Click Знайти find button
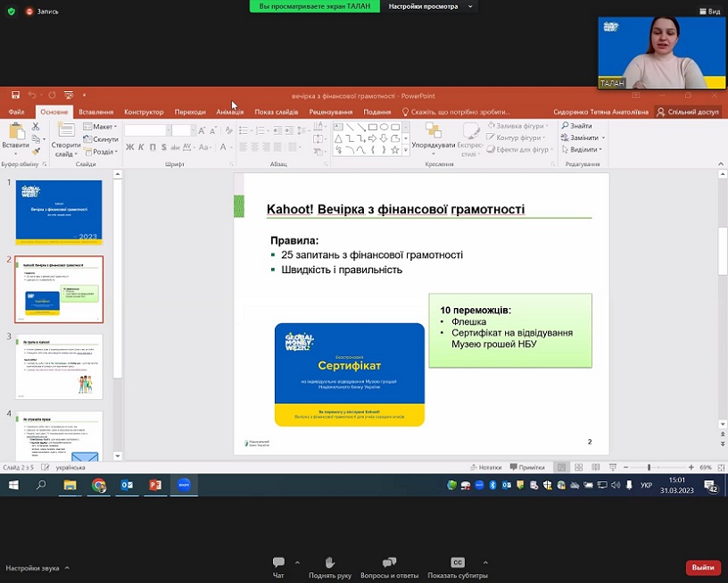728x583 pixels. click(x=576, y=125)
